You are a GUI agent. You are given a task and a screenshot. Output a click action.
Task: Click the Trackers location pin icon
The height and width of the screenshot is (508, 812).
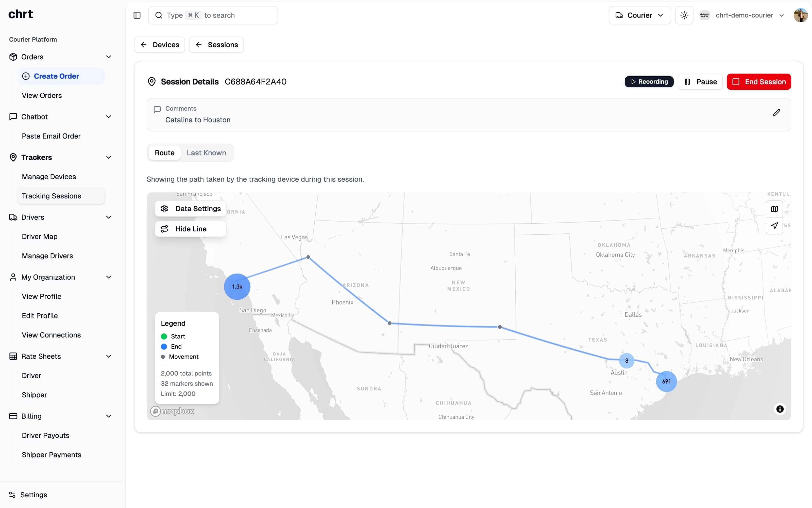tap(13, 157)
